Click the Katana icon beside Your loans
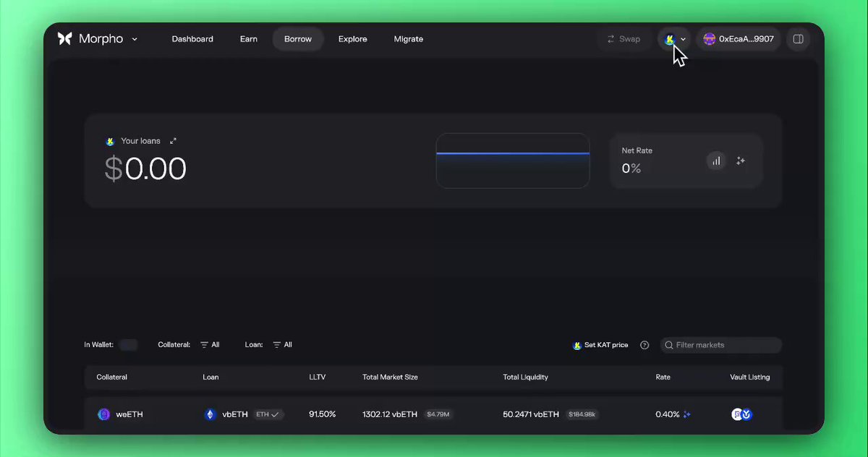Screen dimensions: 868x457 (110, 141)
